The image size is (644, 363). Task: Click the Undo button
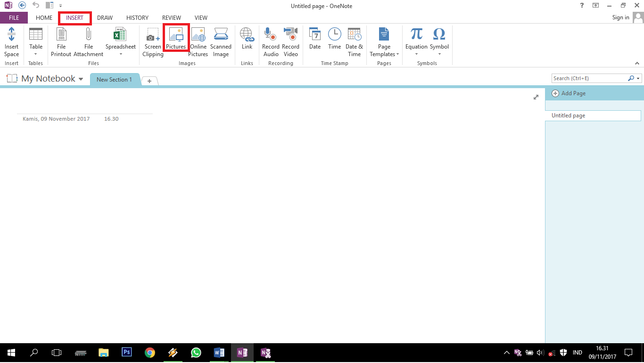(x=36, y=6)
